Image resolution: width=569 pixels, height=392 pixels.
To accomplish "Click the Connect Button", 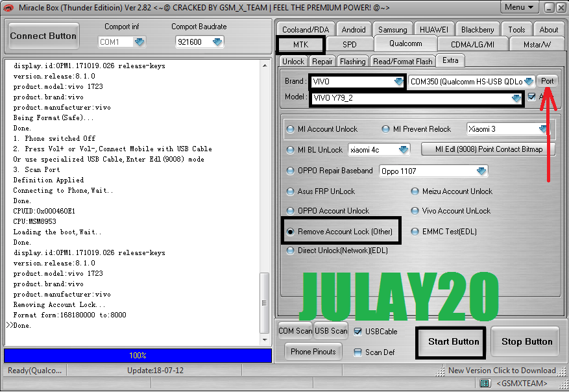I will point(43,36).
